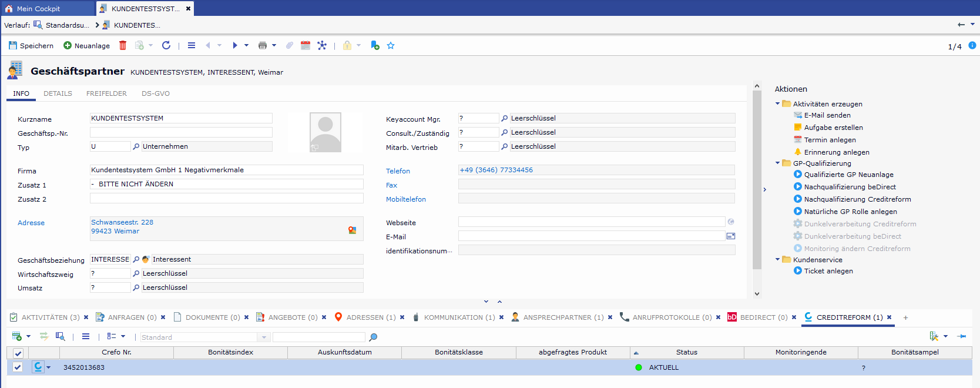Click the network relations star-shaped icon
The width and height of the screenshot is (980, 388).
[322, 45]
